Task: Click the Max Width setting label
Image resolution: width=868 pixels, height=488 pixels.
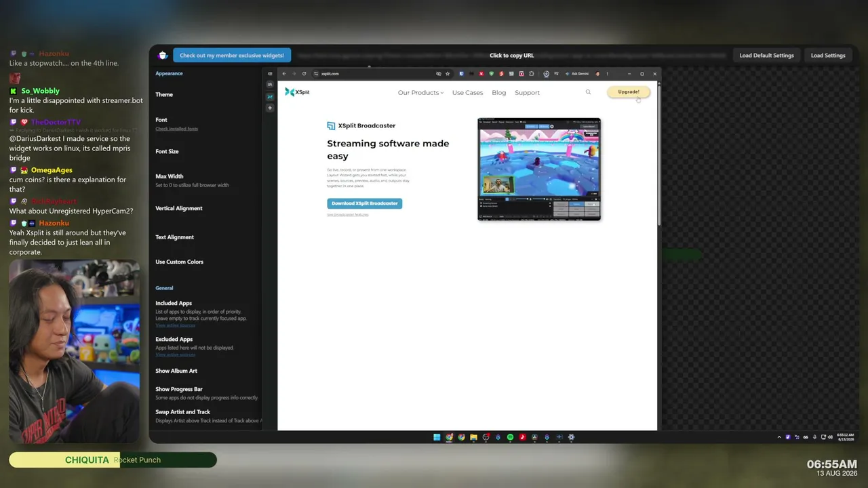Action: 170,176
